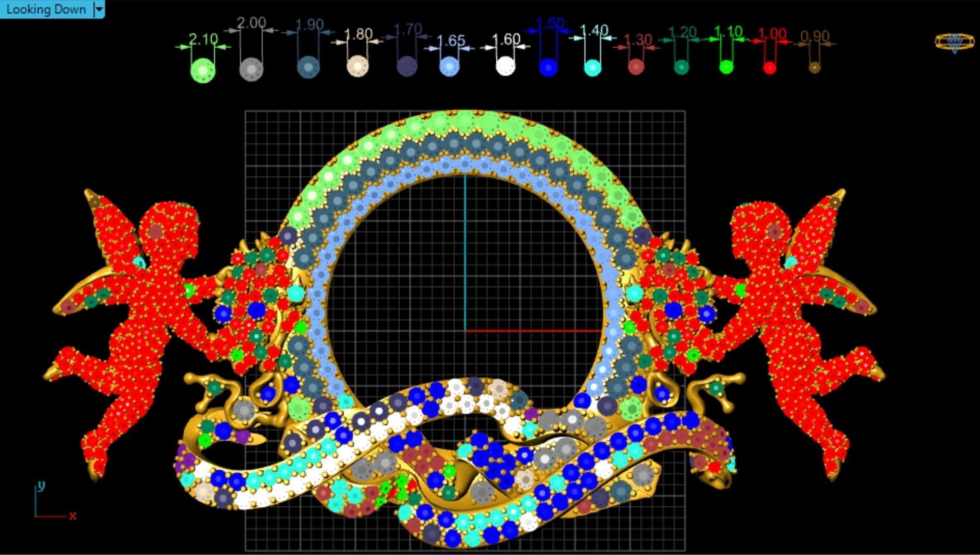This screenshot has width=980, height=555.
Task: Click the Looking Down viewport title
Action: [x=46, y=9]
